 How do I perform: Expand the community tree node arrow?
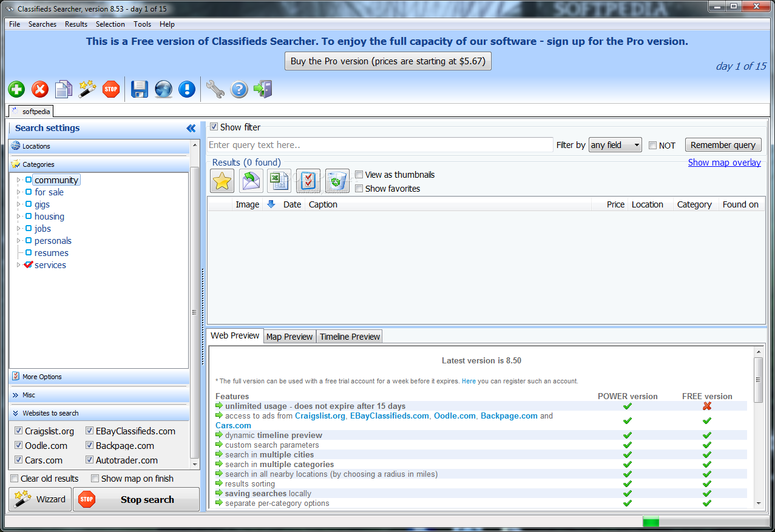pyautogui.click(x=19, y=180)
